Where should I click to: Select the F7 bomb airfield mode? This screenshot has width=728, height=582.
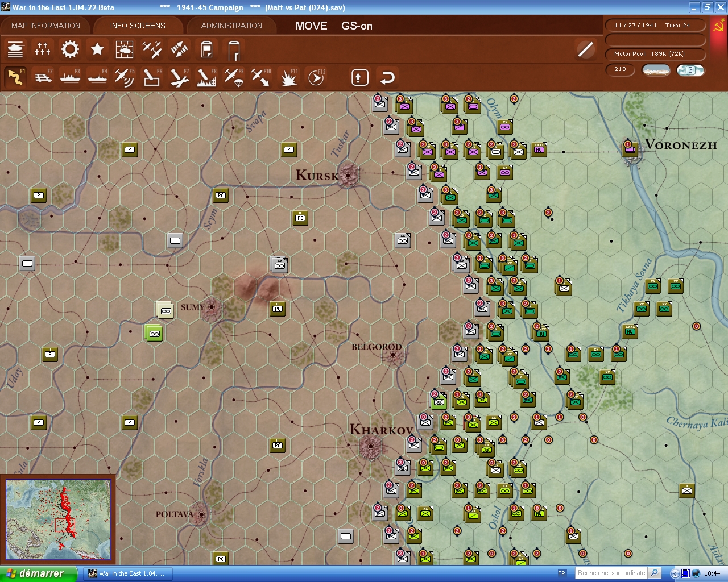click(x=179, y=77)
